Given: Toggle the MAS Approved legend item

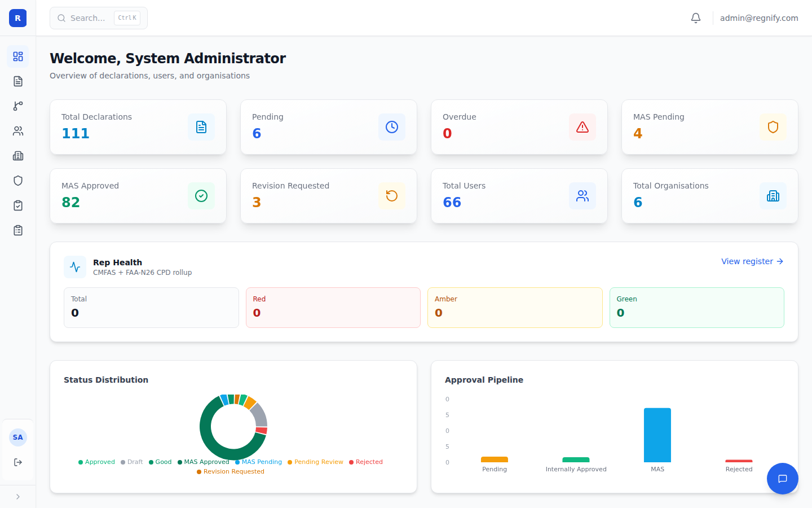Looking at the screenshot, I should point(204,462).
